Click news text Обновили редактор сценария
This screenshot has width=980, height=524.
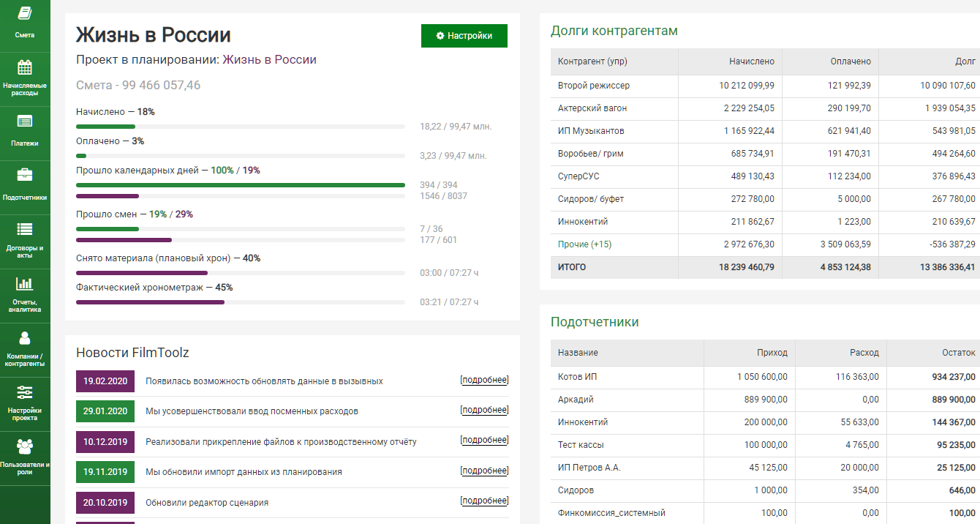pos(207,503)
